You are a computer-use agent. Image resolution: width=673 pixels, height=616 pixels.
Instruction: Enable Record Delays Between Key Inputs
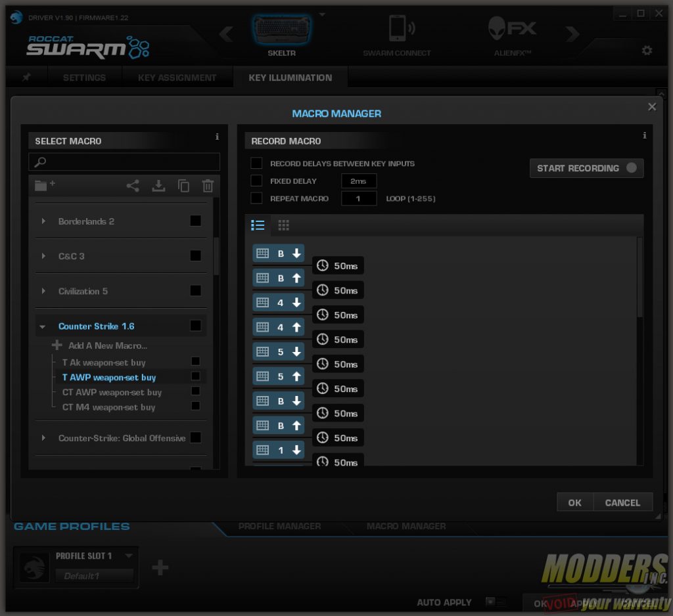click(256, 163)
